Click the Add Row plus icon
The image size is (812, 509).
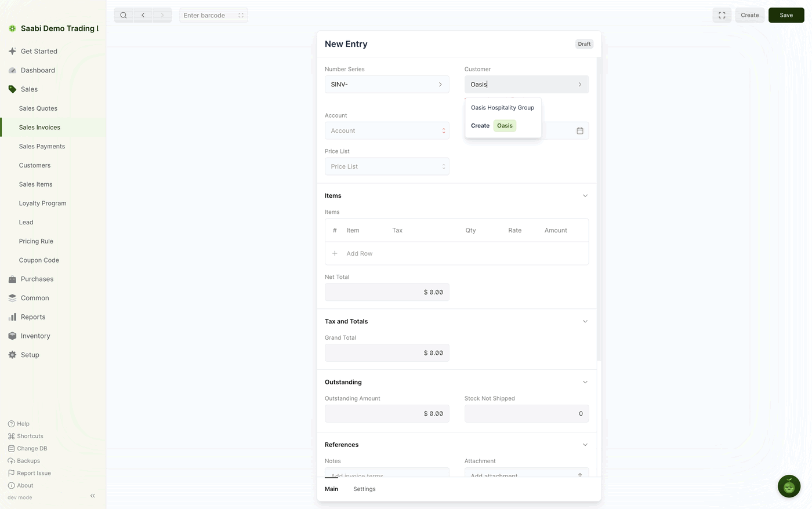click(x=335, y=253)
